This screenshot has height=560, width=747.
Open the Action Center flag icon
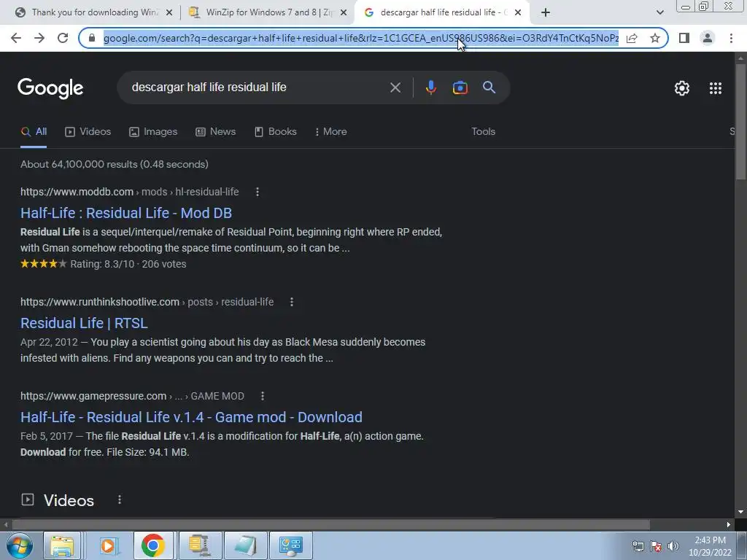[656, 546]
